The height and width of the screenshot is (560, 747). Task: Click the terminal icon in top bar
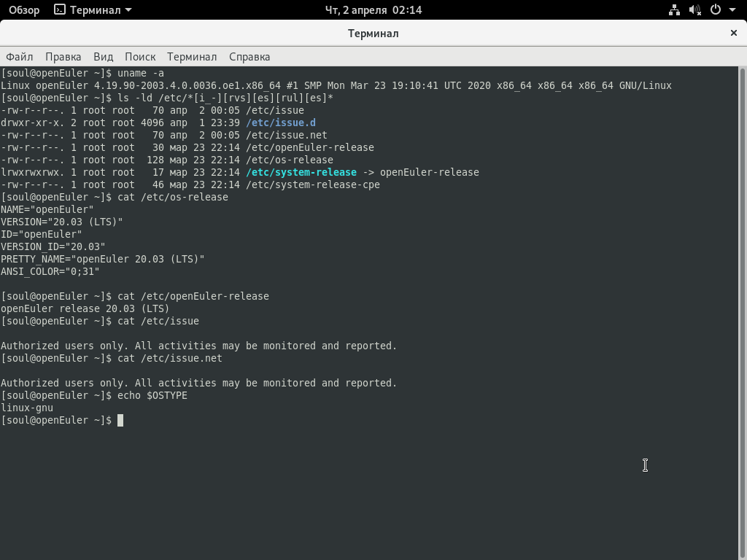60,9
